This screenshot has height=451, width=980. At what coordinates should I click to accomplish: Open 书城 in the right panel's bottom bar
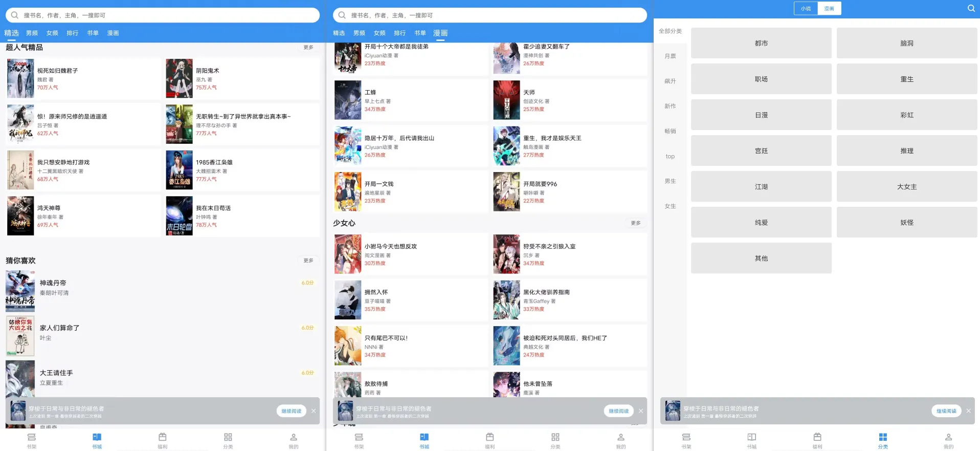pyautogui.click(x=752, y=440)
